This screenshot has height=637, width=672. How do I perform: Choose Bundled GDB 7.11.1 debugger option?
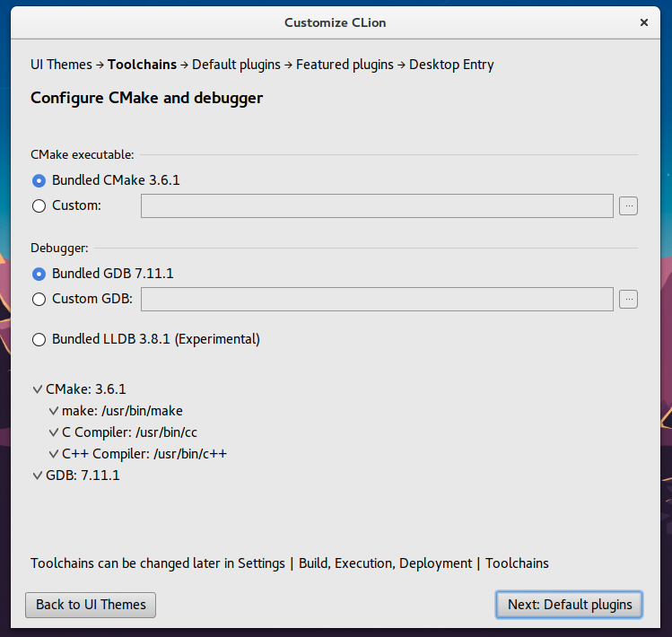(39, 274)
